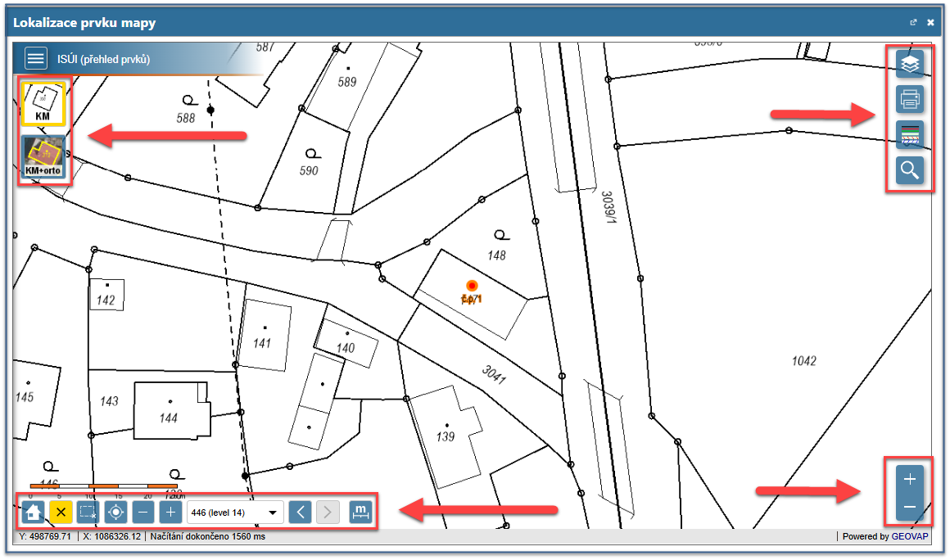Go to the previous map view
The height and width of the screenshot is (560, 950).
[301, 513]
